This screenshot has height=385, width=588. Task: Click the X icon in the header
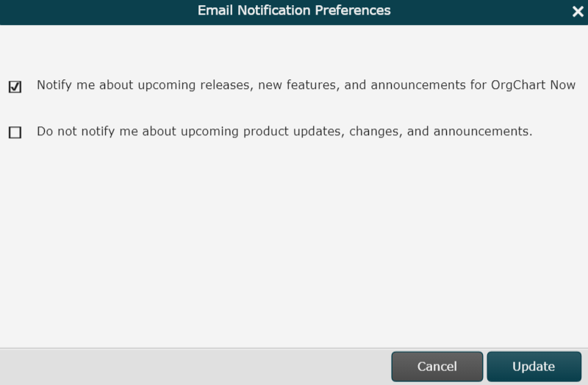[x=577, y=11]
